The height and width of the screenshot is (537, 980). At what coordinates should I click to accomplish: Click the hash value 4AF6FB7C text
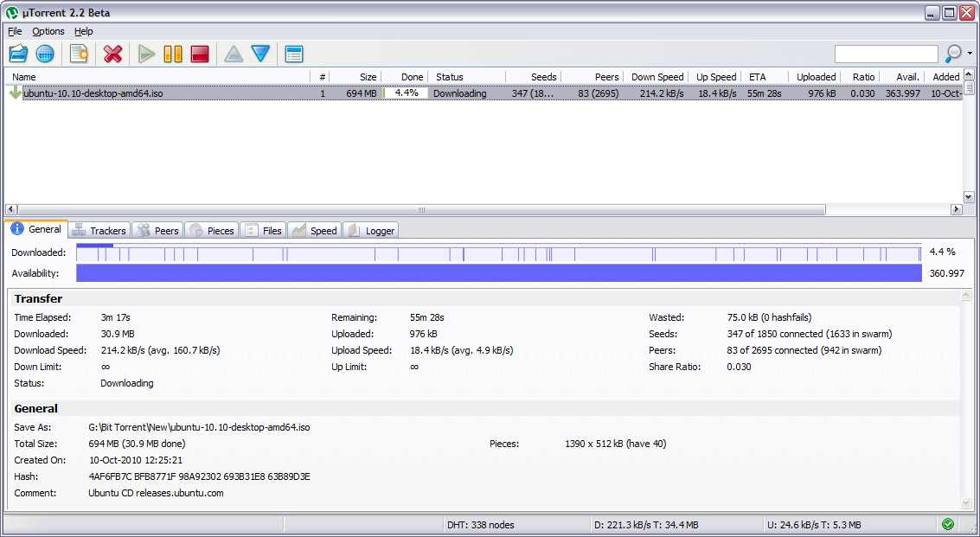click(200, 476)
